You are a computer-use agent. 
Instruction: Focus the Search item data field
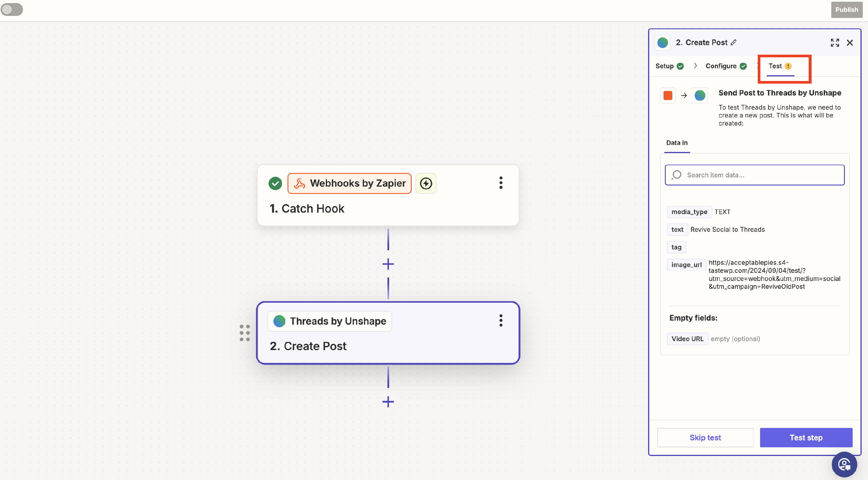click(755, 175)
